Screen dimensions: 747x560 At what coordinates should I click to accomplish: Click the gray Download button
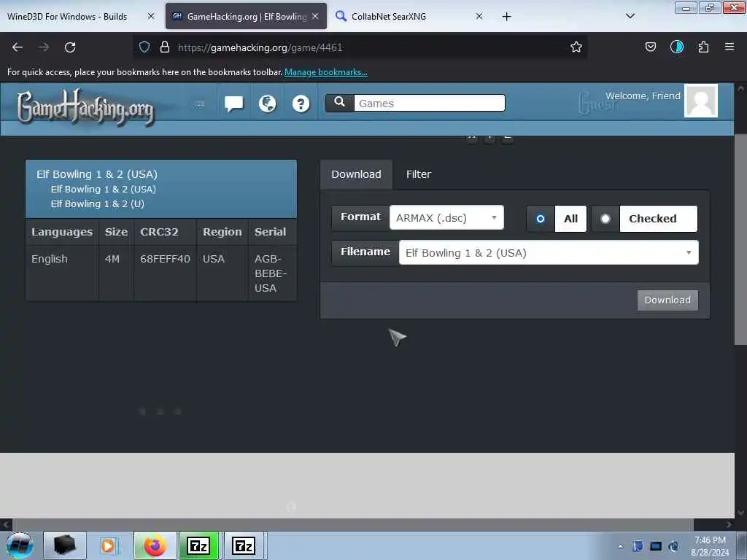click(x=667, y=300)
